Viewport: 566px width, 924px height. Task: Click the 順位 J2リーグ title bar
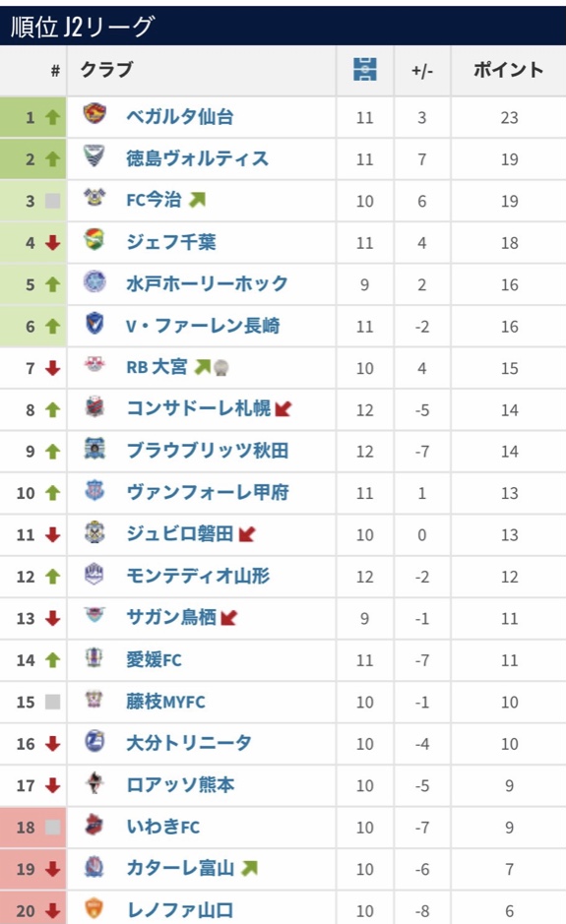283,26
